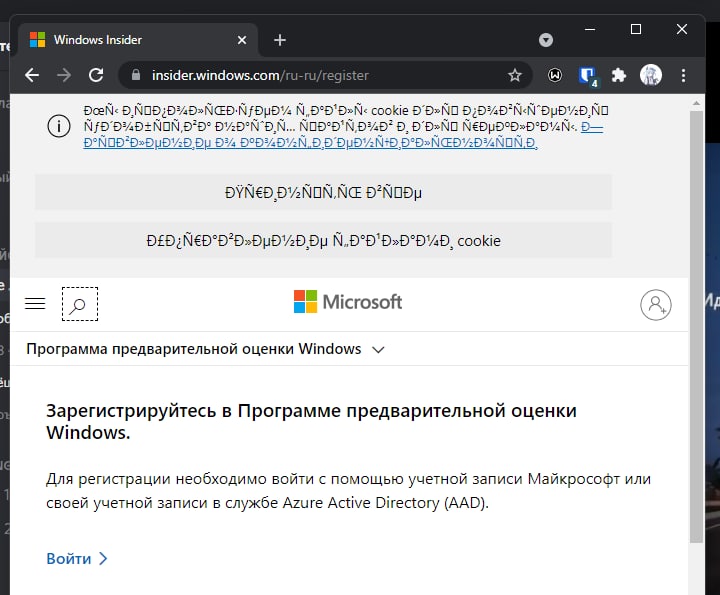The height and width of the screenshot is (595, 720).
Task: Click the first gray cookie accept button
Action: pyautogui.click(x=323, y=192)
